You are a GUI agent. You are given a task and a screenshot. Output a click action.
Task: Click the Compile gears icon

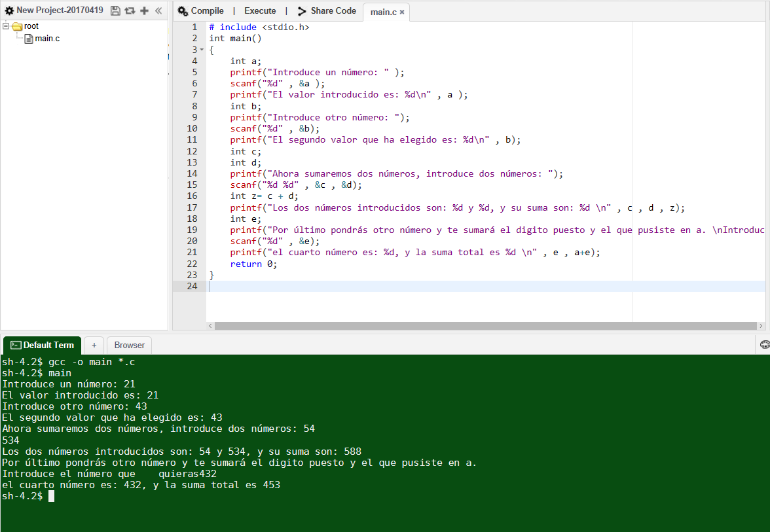[x=183, y=10]
